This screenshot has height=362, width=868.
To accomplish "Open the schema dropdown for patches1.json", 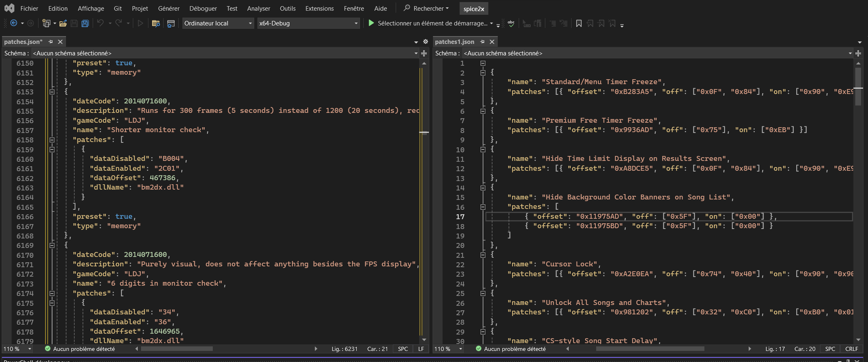I will pos(658,53).
